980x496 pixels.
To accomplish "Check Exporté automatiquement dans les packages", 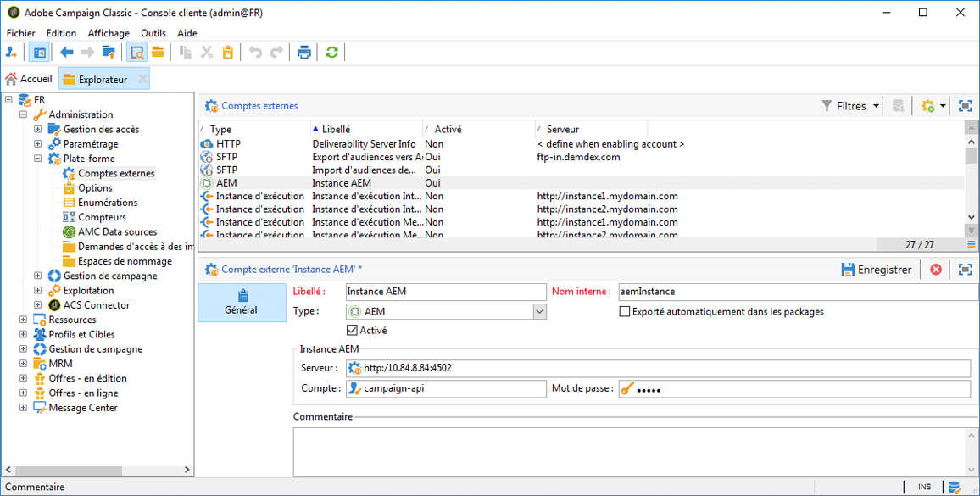I will pos(624,311).
